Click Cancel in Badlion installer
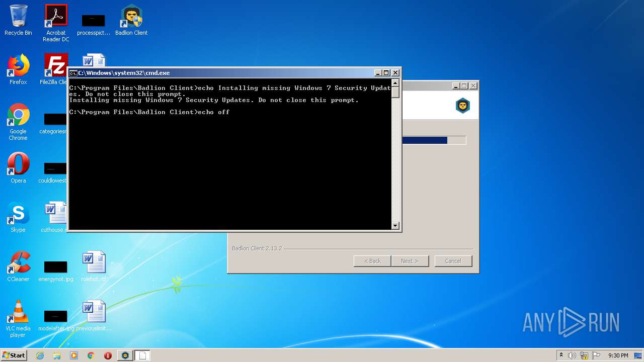Viewport: 644px width, 362px height. (x=453, y=261)
